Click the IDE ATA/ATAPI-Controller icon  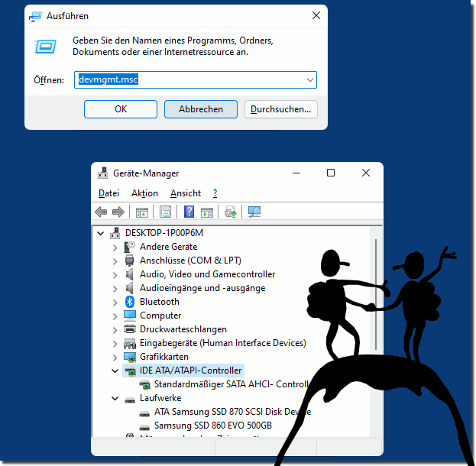pos(130,371)
